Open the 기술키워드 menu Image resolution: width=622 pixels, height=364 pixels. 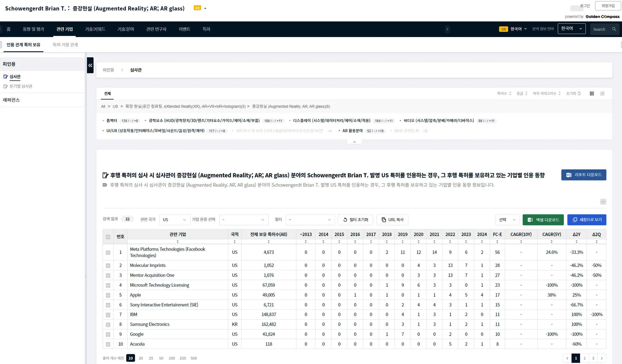pyautogui.click(x=95, y=29)
